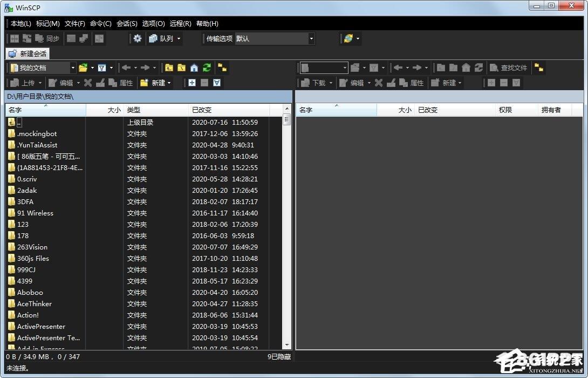The width and height of the screenshot is (588, 378).
Task: Open the 会话(S) menu
Action: click(127, 23)
